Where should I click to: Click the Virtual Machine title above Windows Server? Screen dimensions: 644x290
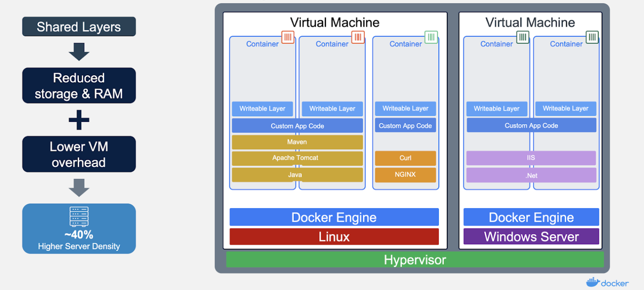pos(530,23)
